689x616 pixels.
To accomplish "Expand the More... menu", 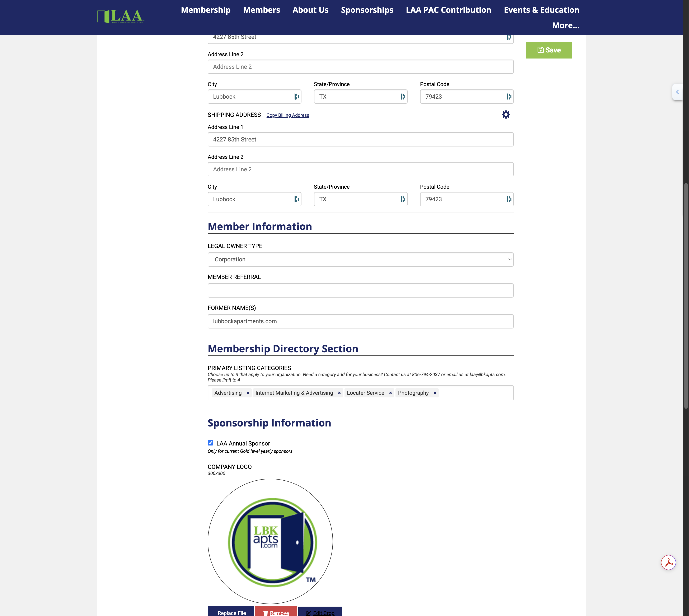I will coord(566,26).
